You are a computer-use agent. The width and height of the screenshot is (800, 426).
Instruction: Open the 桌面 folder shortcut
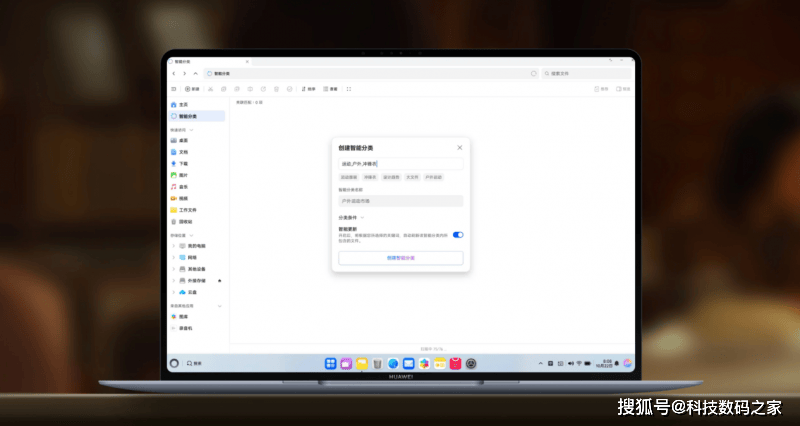[x=183, y=140]
